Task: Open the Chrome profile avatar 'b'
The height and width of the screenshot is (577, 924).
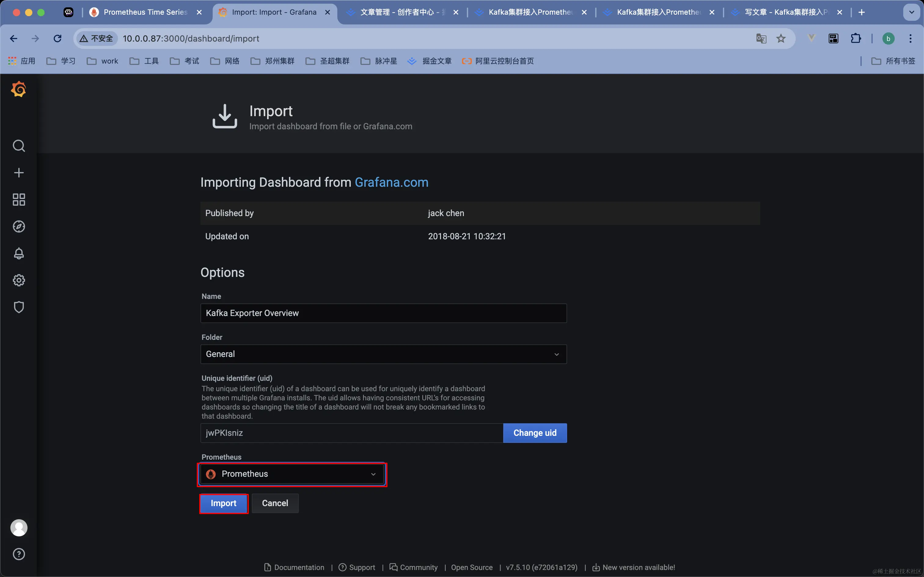Action: [x=888, y=39]
